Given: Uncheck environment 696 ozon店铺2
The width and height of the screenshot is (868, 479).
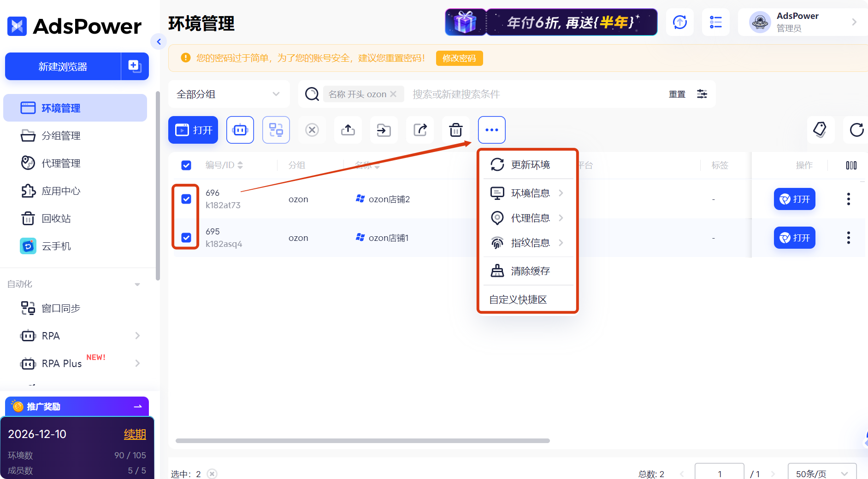Looking at the screenshot, I should [x=186, y=199].
